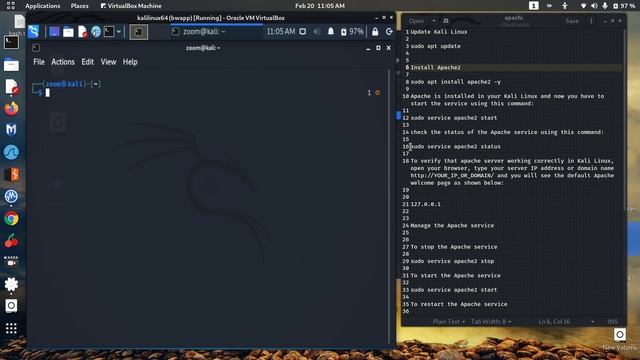The width and height of the screenshot is (640, 360).
Task: Click the new document icon in editor header
Action: coord(446,21)
